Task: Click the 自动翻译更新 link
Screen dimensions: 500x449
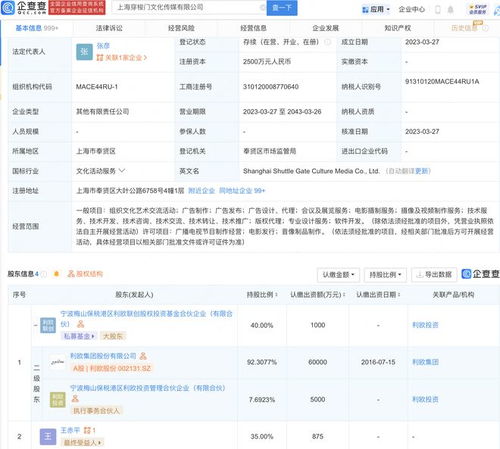Action: (408, 171)
